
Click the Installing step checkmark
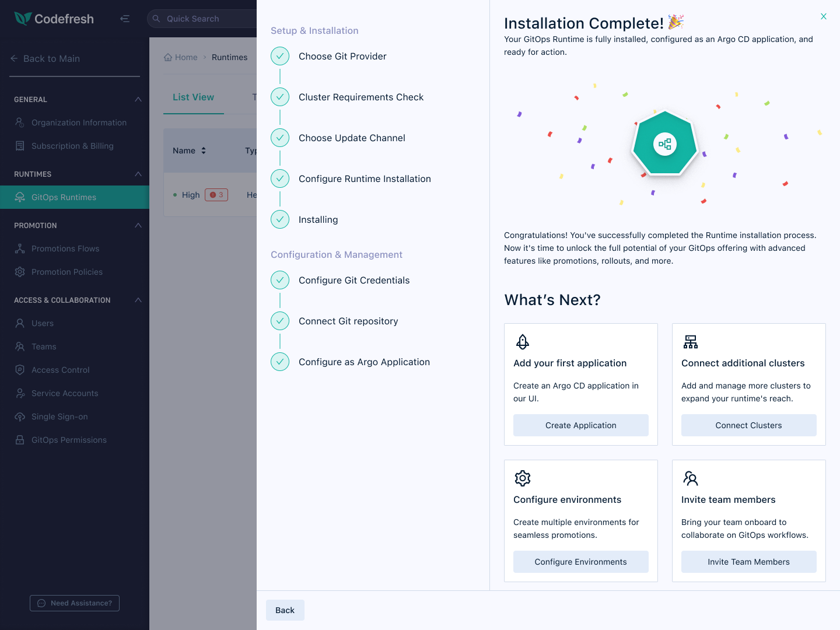tap(280, 219)
